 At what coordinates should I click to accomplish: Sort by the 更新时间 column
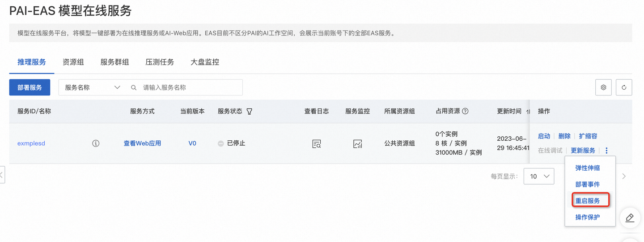tap(528, 111)
